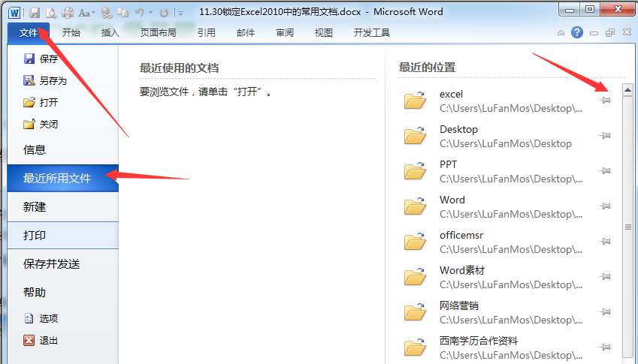The image size is (638, 364).
Task: Pin the excel folder to the list
Action: 606,101
